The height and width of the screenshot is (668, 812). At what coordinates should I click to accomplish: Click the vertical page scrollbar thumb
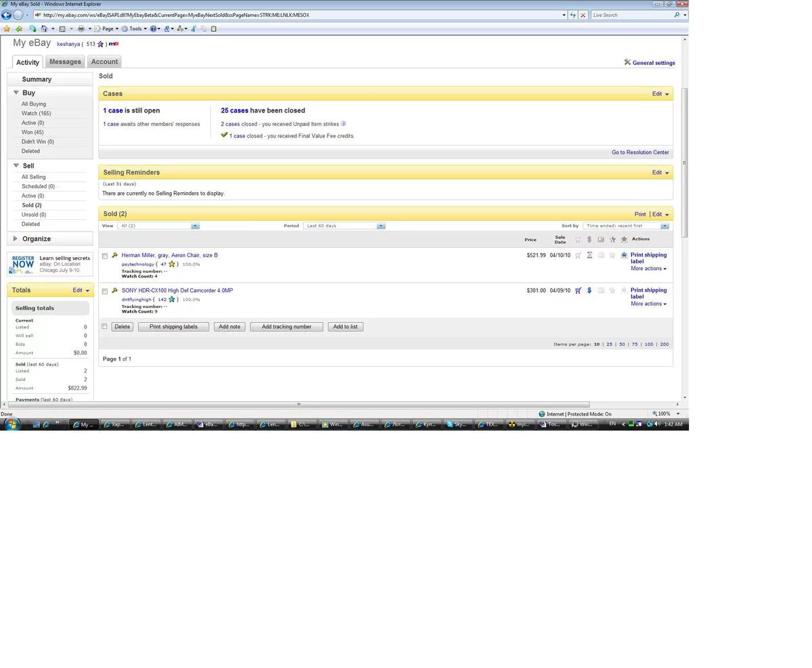tap(685, 162)
